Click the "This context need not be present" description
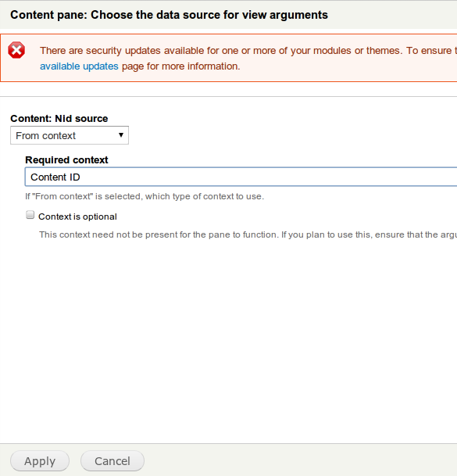The height and width of the screenshot is (476, 457). click(x=248, y=234)
